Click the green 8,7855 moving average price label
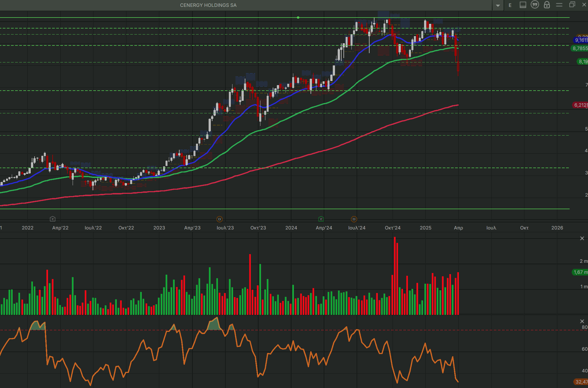588x388 pixels. click(x=580, y=48)
